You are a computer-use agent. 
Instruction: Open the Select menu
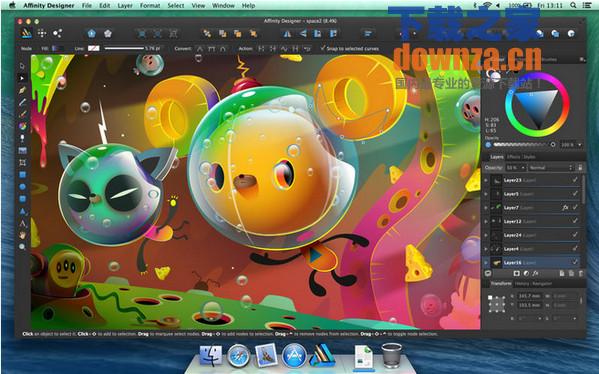(x=176, y=5)
